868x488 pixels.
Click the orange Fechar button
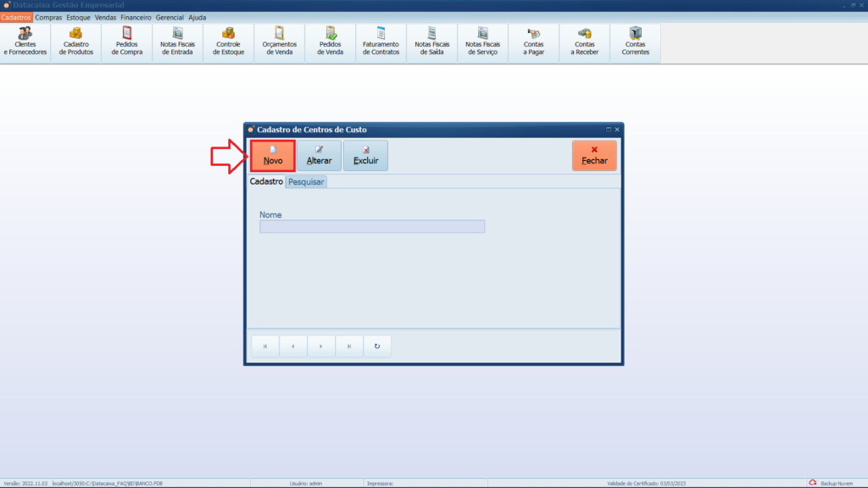click(x=594, y=156)
